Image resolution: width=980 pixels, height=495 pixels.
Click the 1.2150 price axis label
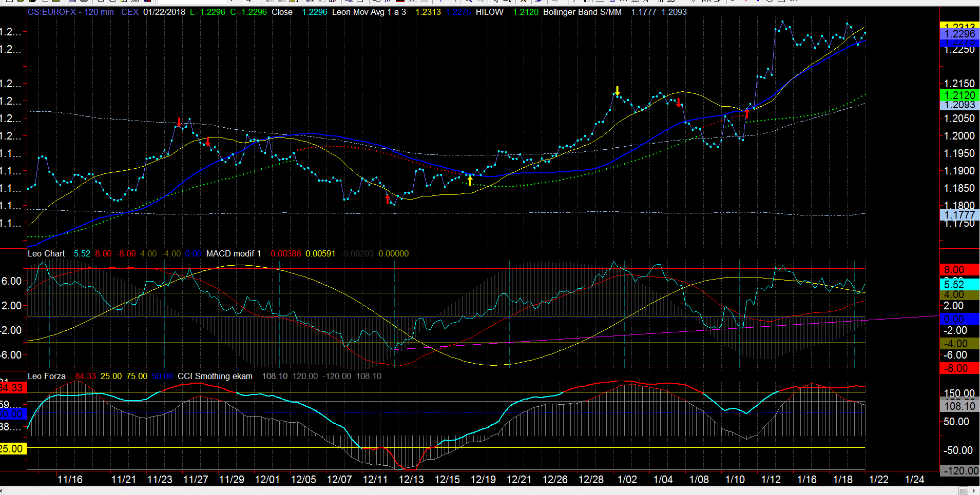959,83
